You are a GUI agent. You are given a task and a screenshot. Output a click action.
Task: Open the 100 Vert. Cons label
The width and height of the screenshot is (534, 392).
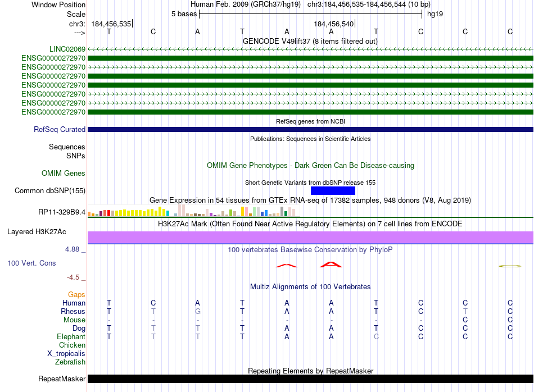tap(31, 263)
